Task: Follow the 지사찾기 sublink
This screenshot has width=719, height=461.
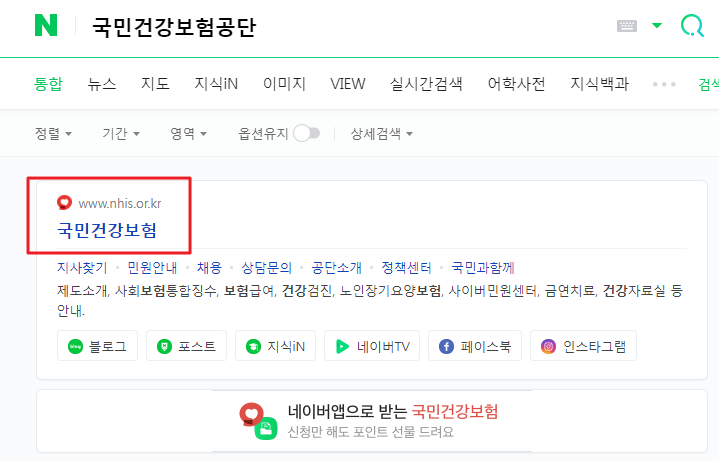Action: [x=82, y=267]
